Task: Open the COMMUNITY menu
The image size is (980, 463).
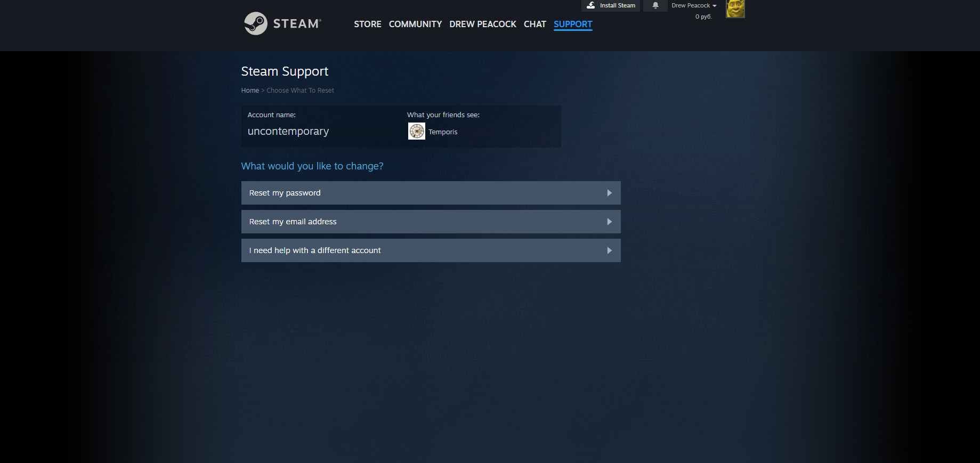Action: tap(415, 24)
